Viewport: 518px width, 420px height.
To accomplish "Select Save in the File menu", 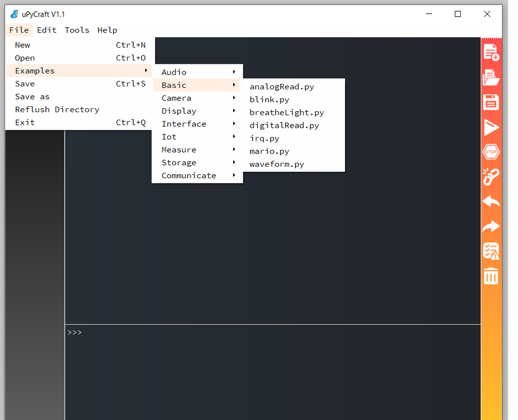I will click(78, 83).
